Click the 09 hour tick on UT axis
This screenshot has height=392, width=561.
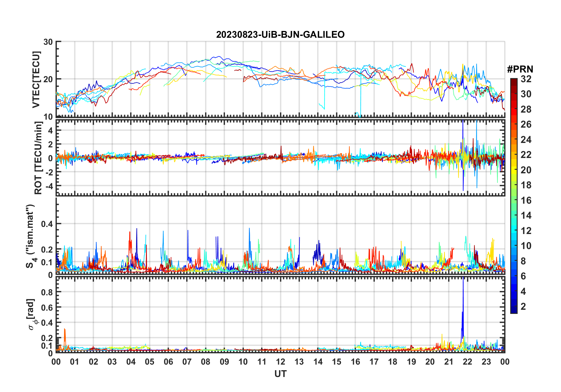coord(224,362)
